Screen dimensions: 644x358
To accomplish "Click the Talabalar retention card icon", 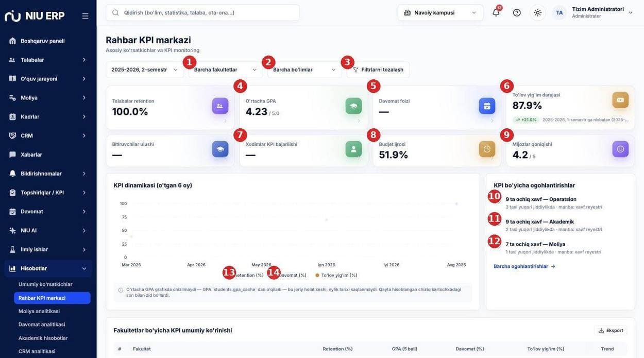I will [x=220, y=106].
